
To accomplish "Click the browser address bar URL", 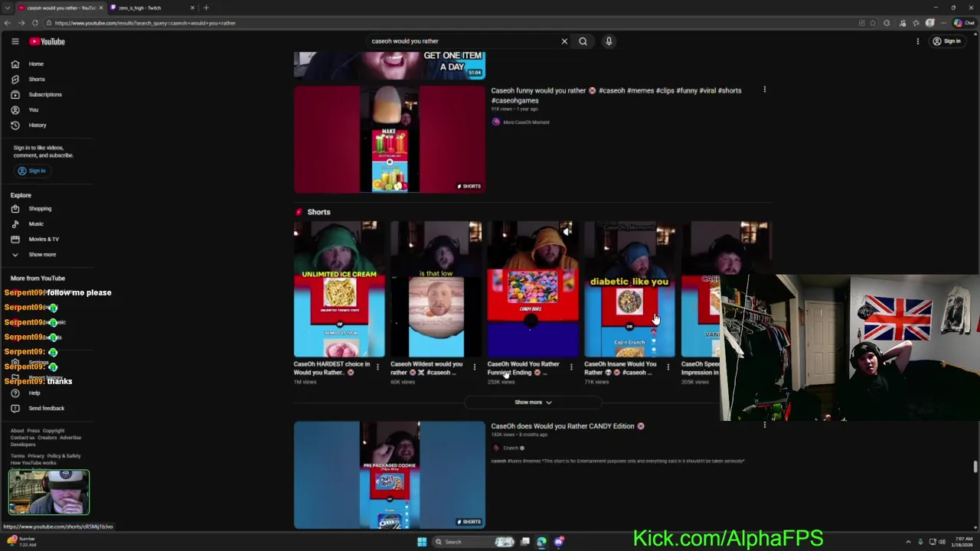I will [x=145, y=23].
